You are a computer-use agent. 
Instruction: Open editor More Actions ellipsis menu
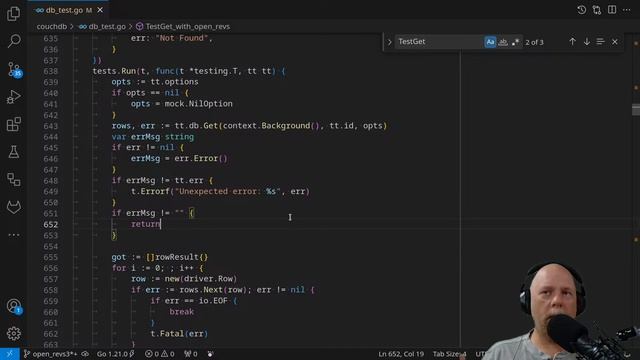click(627, 10)
